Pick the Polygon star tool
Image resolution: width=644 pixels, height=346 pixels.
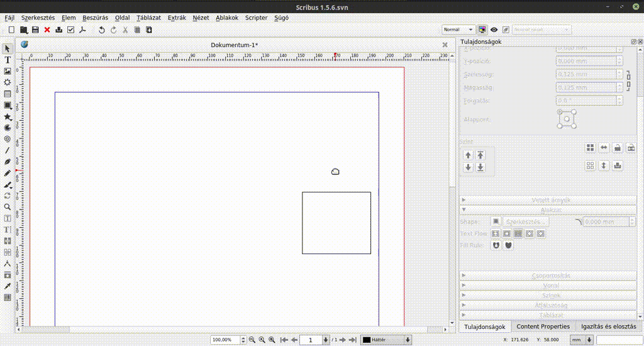click(x=8, y=116)
